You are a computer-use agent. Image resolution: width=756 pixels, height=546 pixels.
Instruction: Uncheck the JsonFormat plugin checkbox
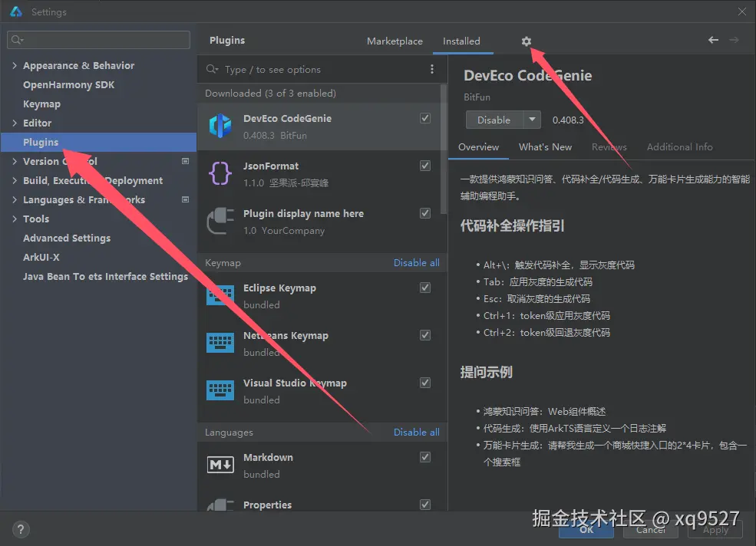[x=425, y=166]
